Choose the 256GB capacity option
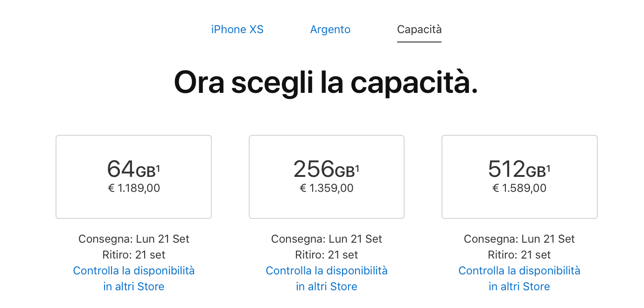This screenshot has height=308, width=644. tap(326, 177)
